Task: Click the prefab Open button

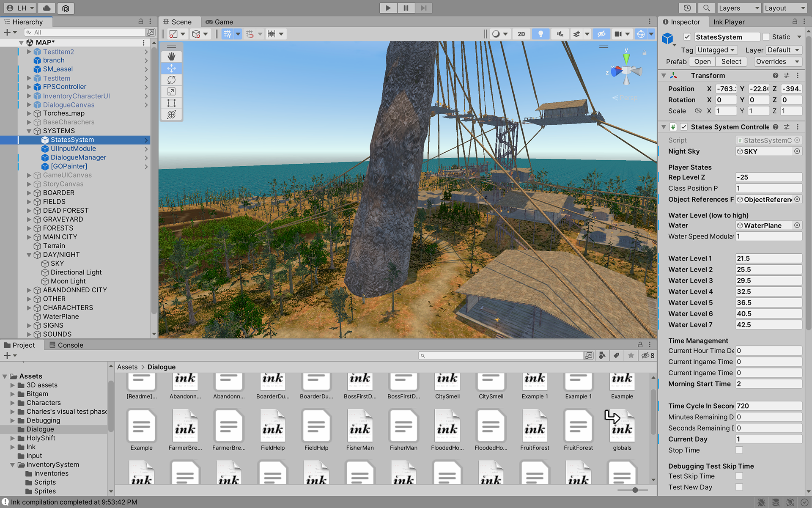Action: click(x=702, y=61)
